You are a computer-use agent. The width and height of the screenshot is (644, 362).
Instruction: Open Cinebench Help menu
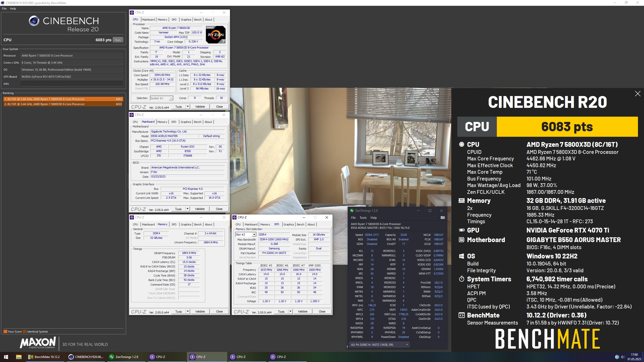pyautogui.click(x=13, y=9)
